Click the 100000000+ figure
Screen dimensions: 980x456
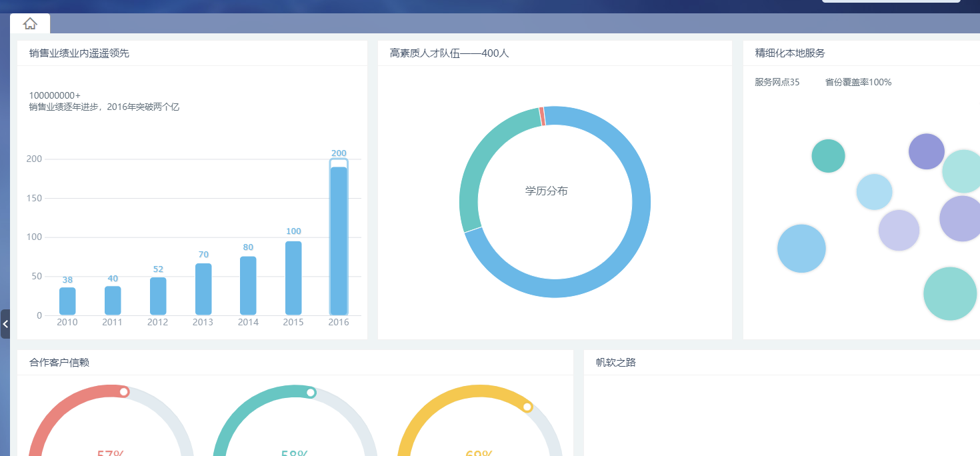pos(55,95)
